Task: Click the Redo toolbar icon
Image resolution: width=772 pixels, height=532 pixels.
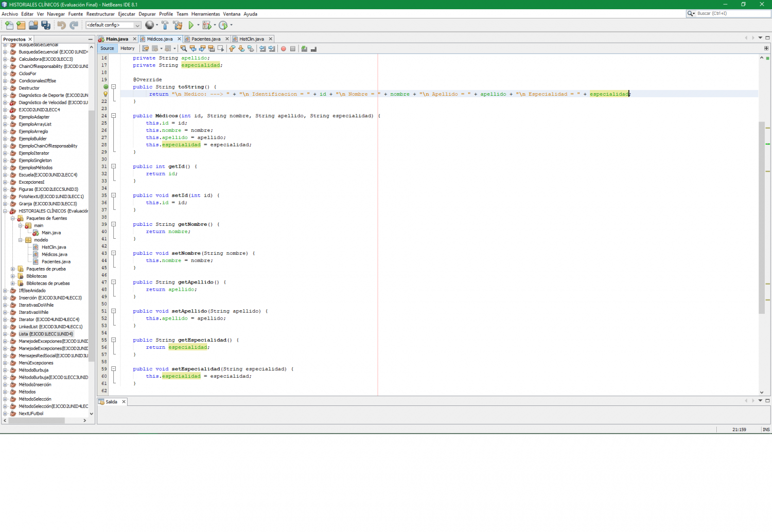Action: [x=74, y=25]
